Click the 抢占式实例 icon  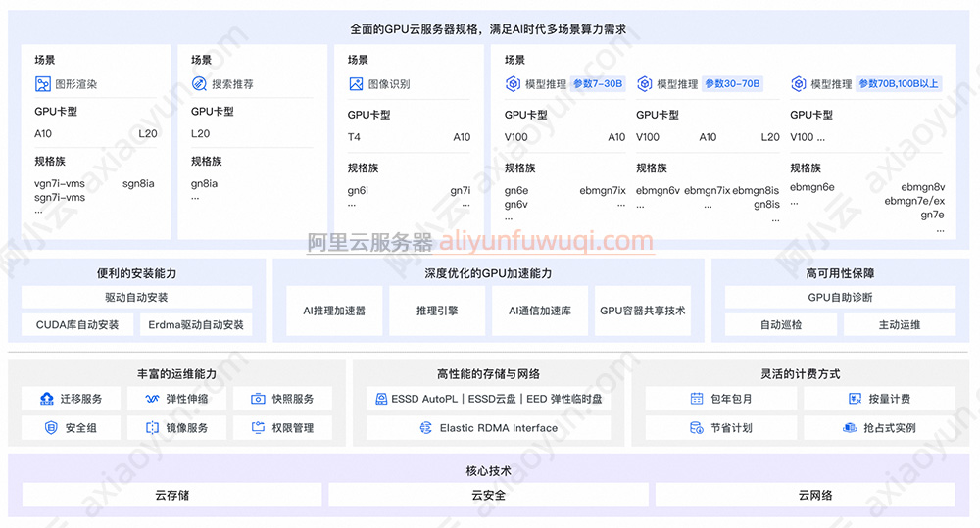pyautogui.click(x=850, y=428)
